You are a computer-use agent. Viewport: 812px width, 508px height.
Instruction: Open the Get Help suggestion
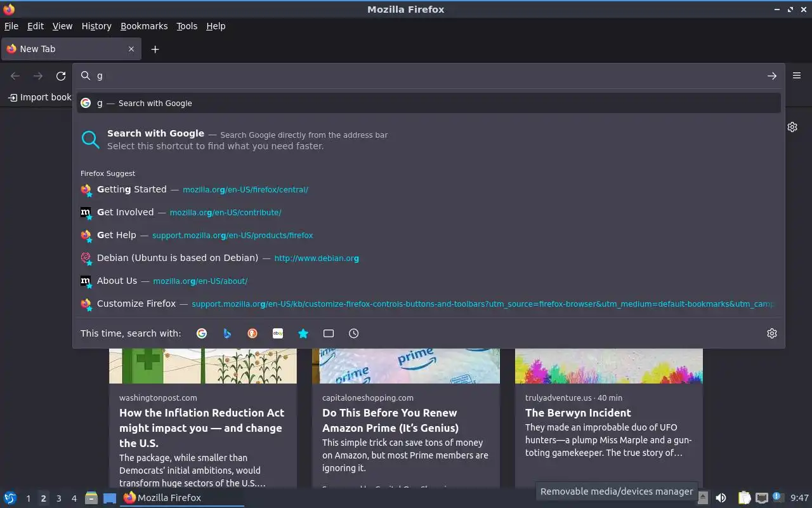[429, 235]
